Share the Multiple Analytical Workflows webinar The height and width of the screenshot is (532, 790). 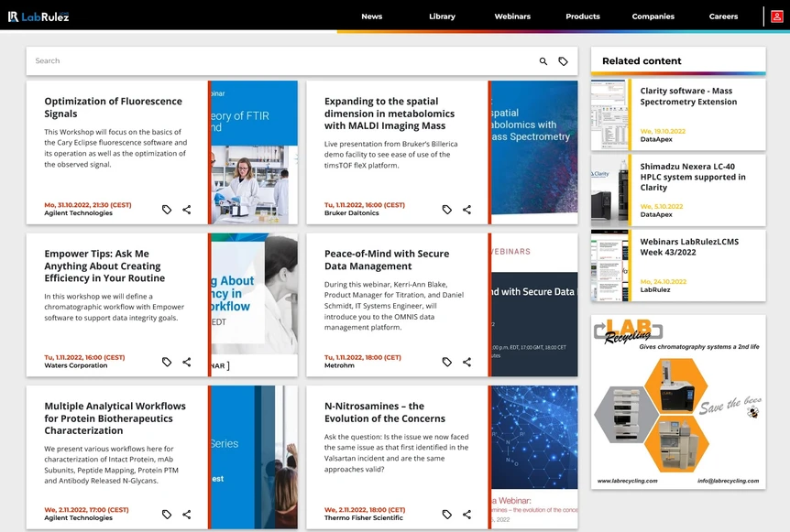point(187,515)
